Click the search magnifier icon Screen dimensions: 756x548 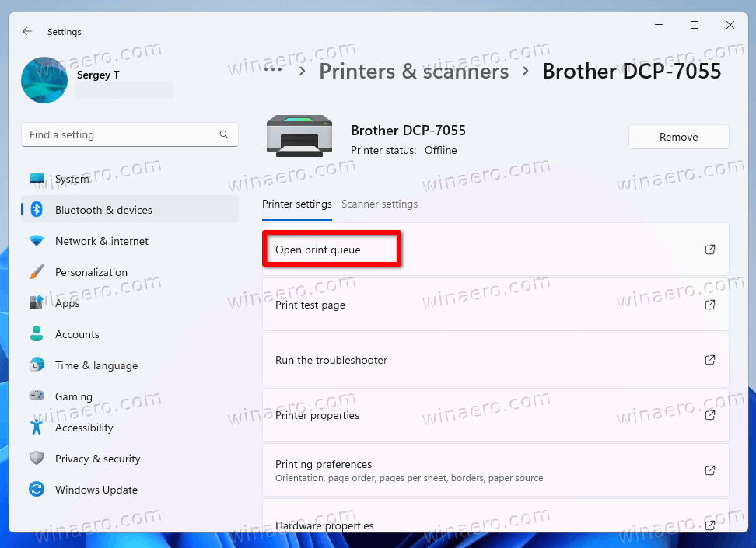[x=224, y=134]
